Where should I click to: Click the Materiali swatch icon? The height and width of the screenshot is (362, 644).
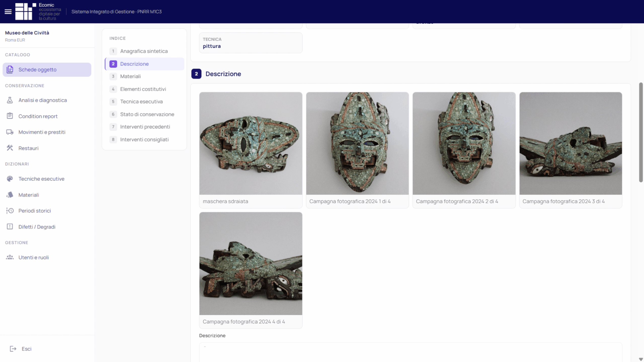point(10,195)
